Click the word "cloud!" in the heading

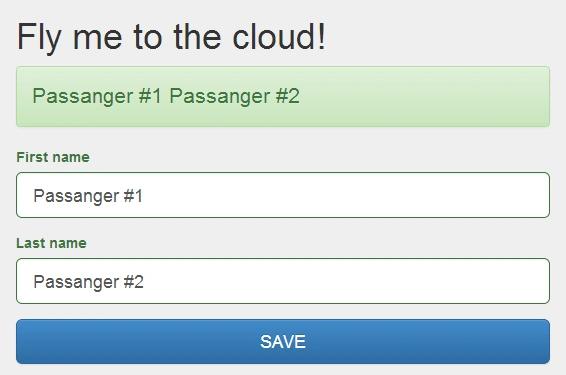(279, 37)
